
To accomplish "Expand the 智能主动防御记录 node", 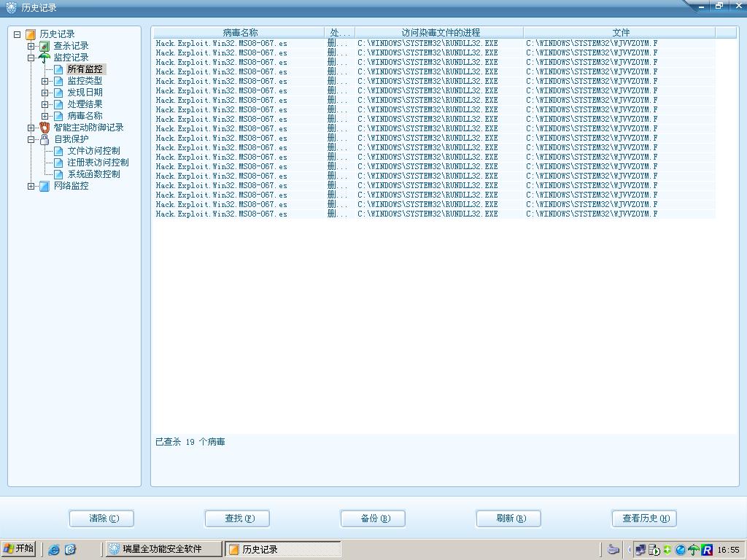I will 31,128.
